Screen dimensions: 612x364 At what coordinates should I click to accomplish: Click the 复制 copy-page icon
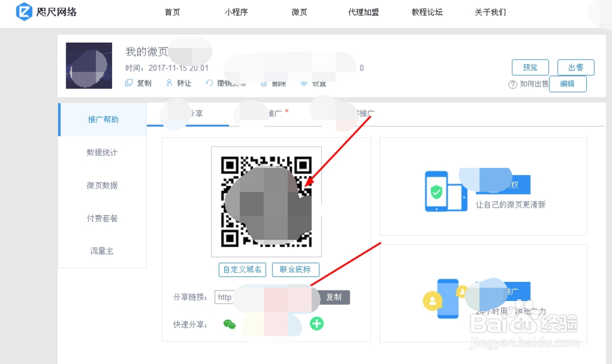[x=129, y=84]
